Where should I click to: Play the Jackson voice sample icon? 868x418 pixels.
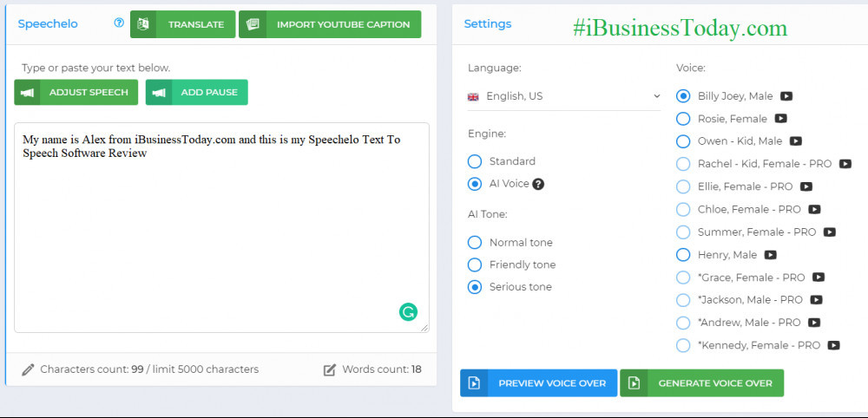tap(816, 300)
